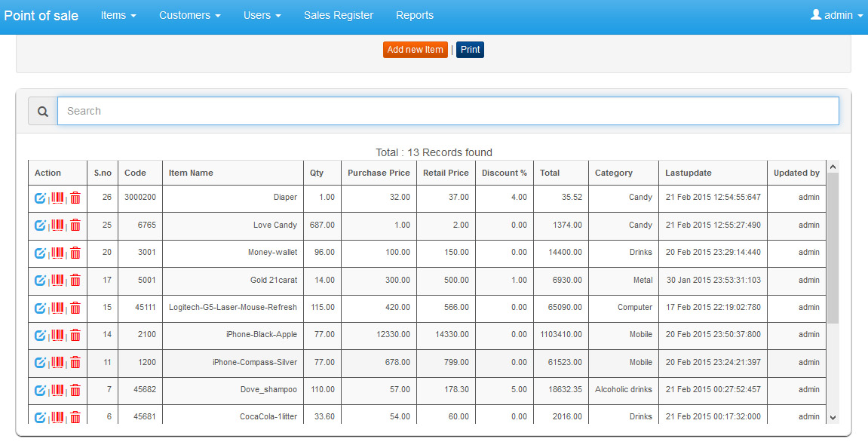Delete Logitech-G5-Laser-Mouse-Refresh item

pyautogui.click(x=75, y=308)
